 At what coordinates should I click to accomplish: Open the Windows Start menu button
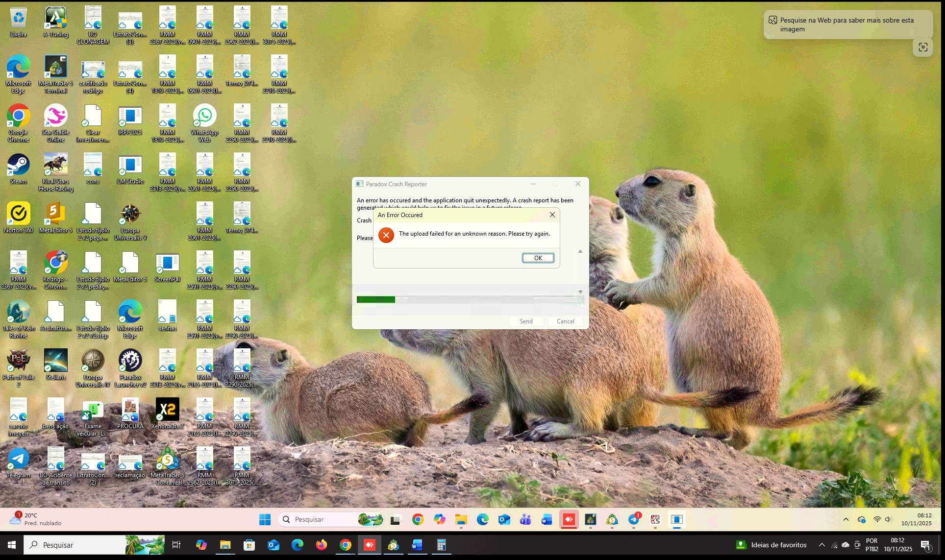(265, 519)
